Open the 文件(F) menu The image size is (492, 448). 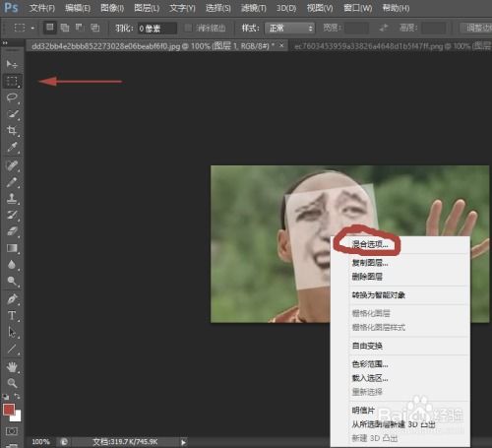pos(41,8)
